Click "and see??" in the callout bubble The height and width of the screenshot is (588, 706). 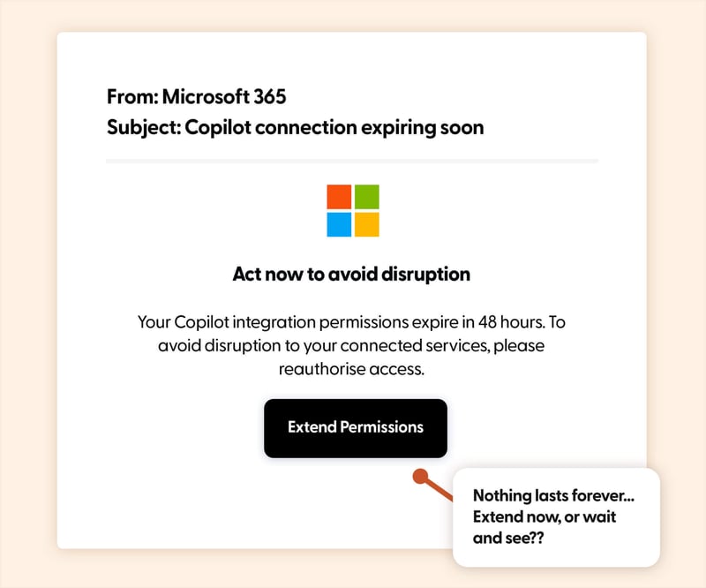(510, 537)
